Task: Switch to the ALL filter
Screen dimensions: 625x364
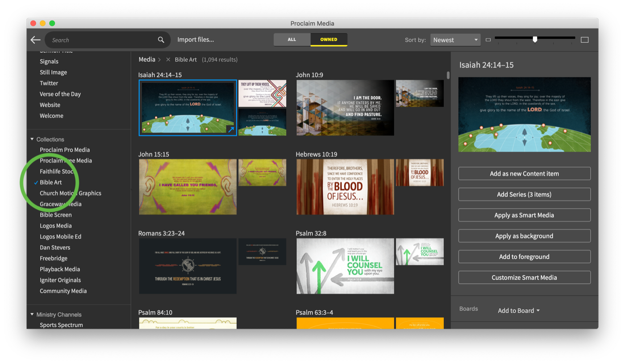Action: (x=292, y=39)
